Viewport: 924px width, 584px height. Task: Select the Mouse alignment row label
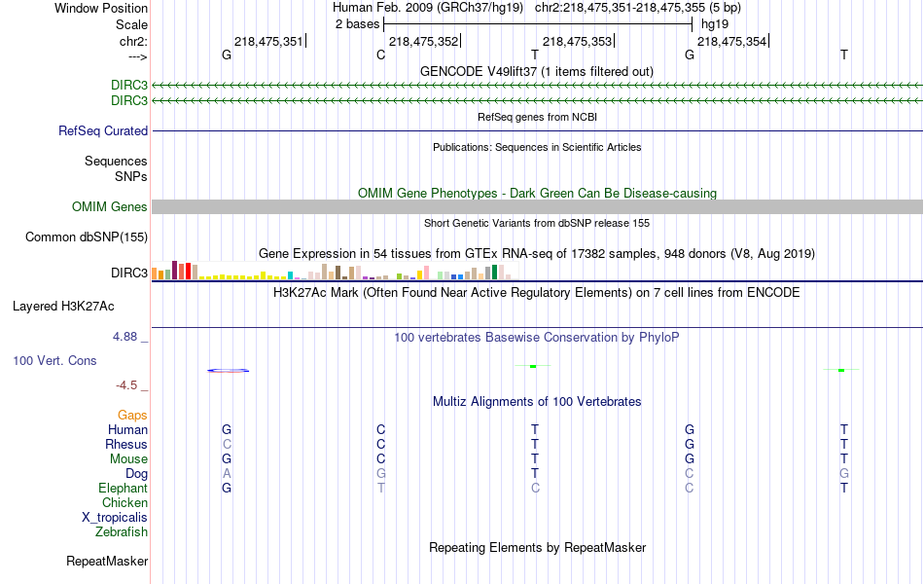tap(128, 459)
